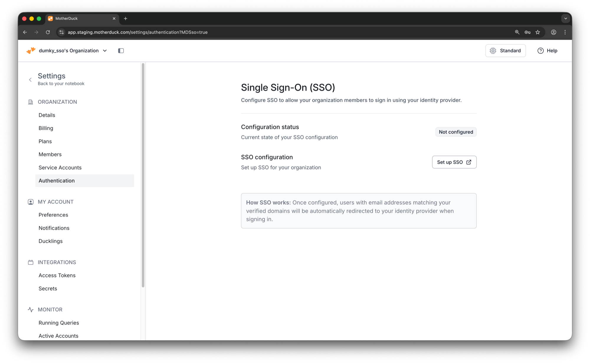Click the Integrations icon in the sidebar
This screenshot has width=590, height=364.
31,262
